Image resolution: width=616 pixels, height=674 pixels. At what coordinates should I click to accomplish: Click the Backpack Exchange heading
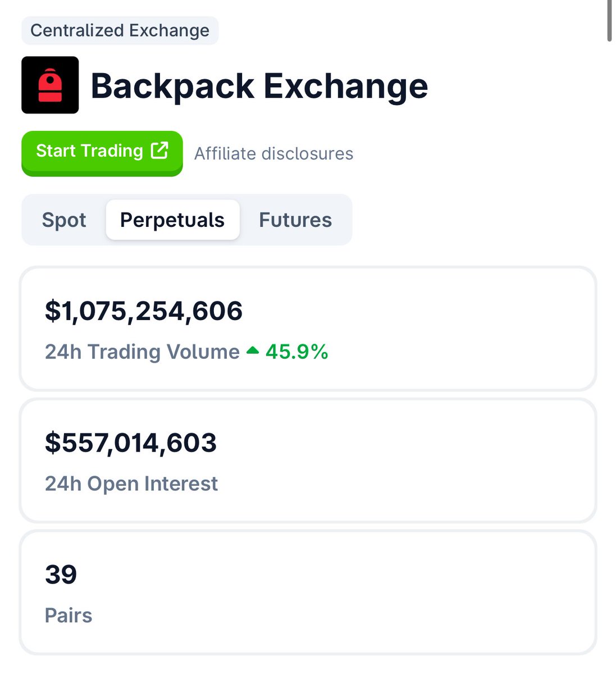pyautogui.click(x=259, y=86)
